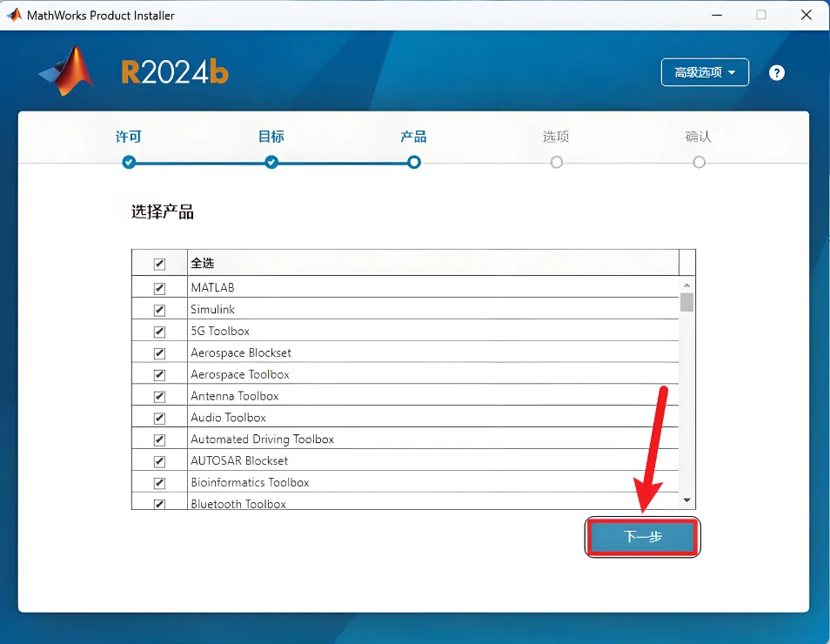Toggle the Bioinformatics Toolbox checkbox

click(159, 484)
